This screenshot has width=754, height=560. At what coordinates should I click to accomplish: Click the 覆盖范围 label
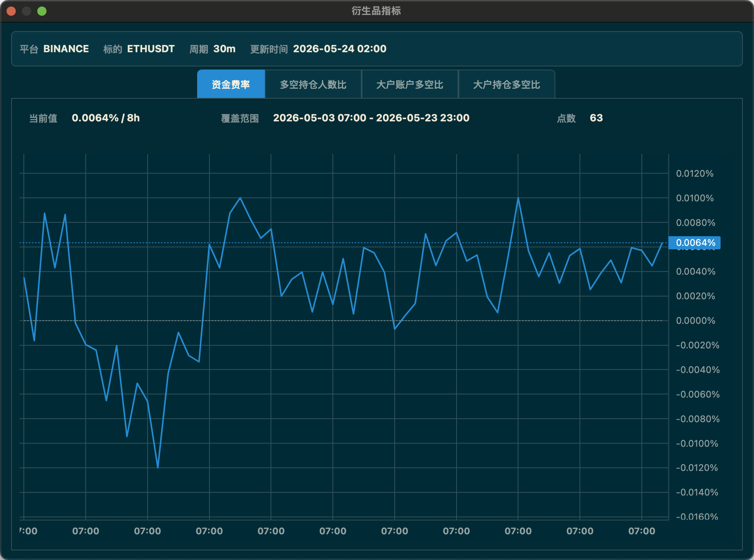(240, 118)
